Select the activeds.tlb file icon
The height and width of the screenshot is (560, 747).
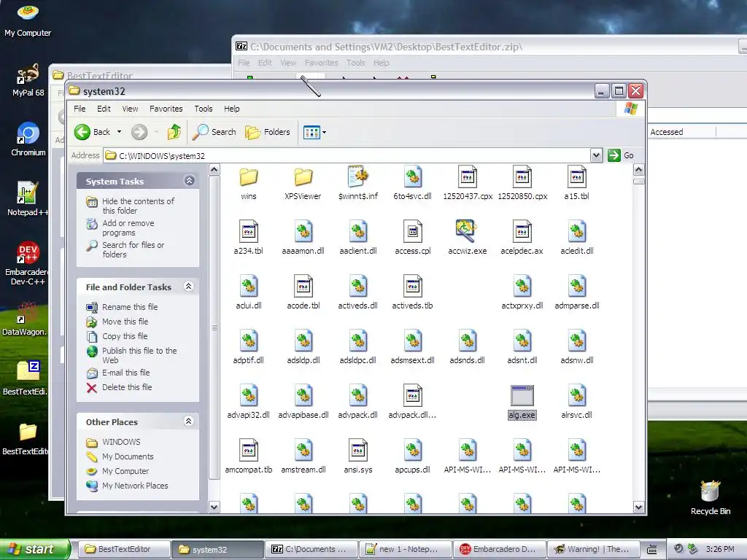[413, 287]
